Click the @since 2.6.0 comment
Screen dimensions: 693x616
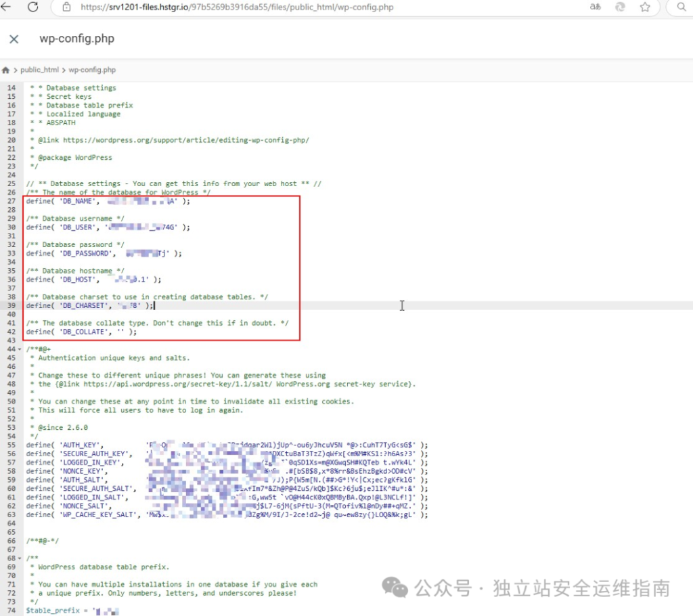pyautogui.click(x=60, y=428)
